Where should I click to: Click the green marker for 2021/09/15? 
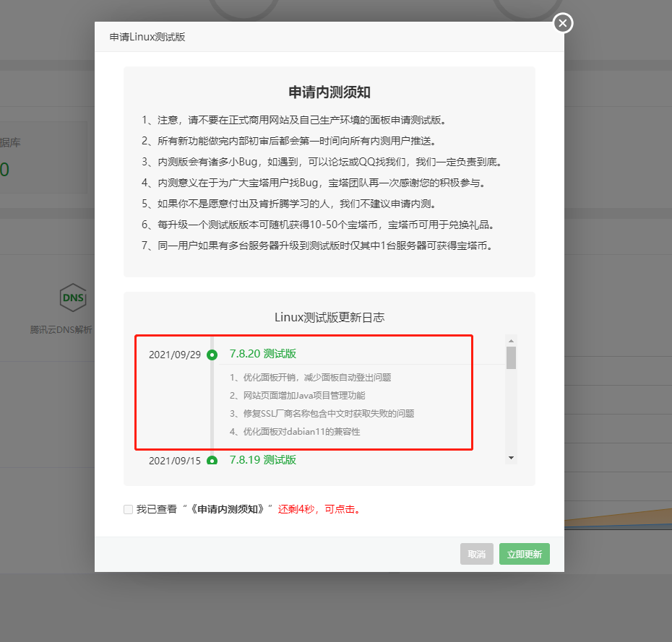pyautogui.click(x=212, y=461)
